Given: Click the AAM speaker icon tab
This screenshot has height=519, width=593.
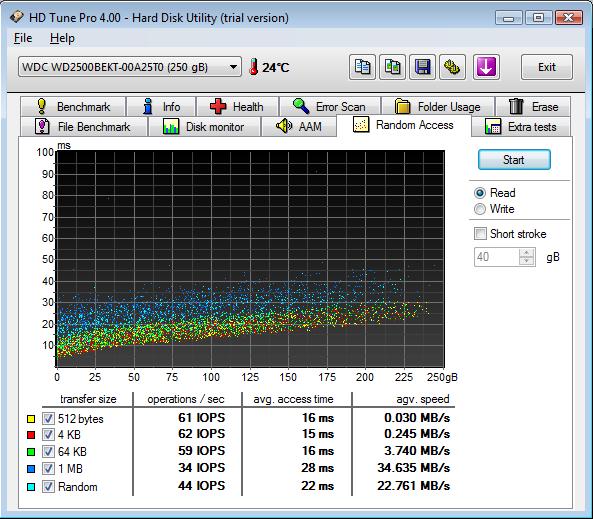Looking at the screenshot, I should tap(298, 126).
